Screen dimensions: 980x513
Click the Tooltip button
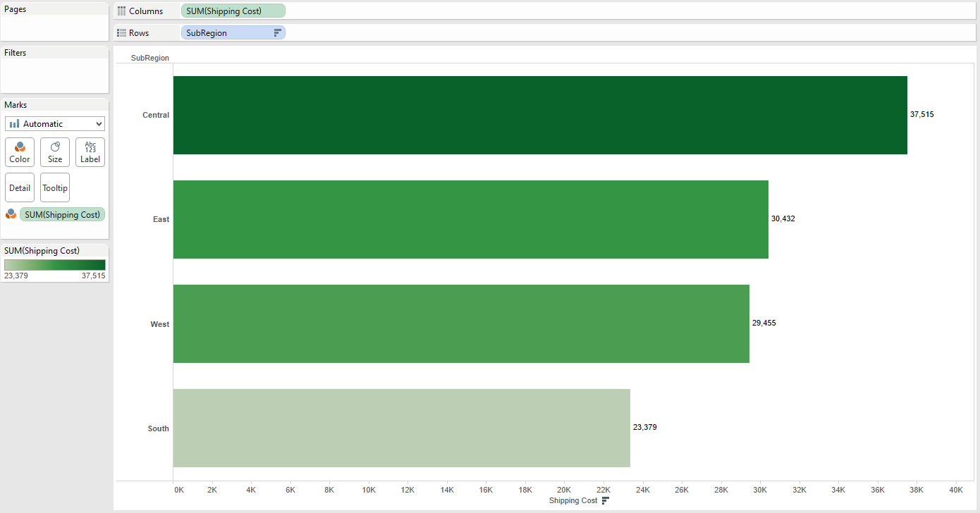[55, 187]
